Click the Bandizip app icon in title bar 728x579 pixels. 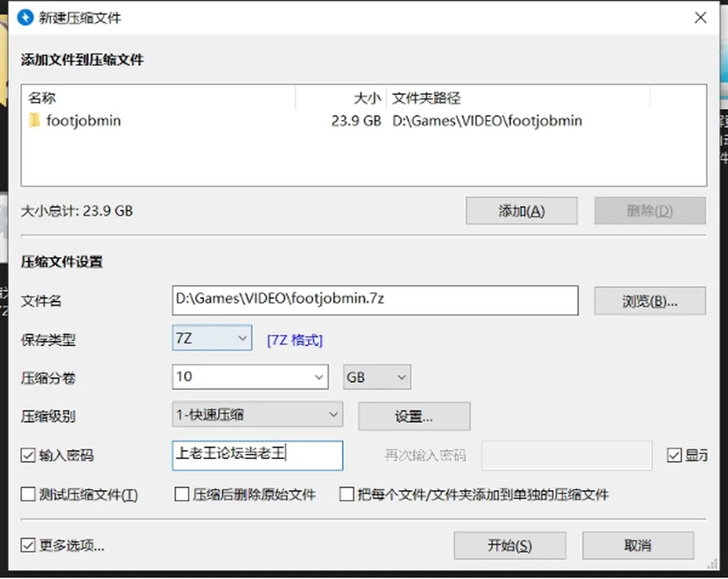tap(25, 17)
